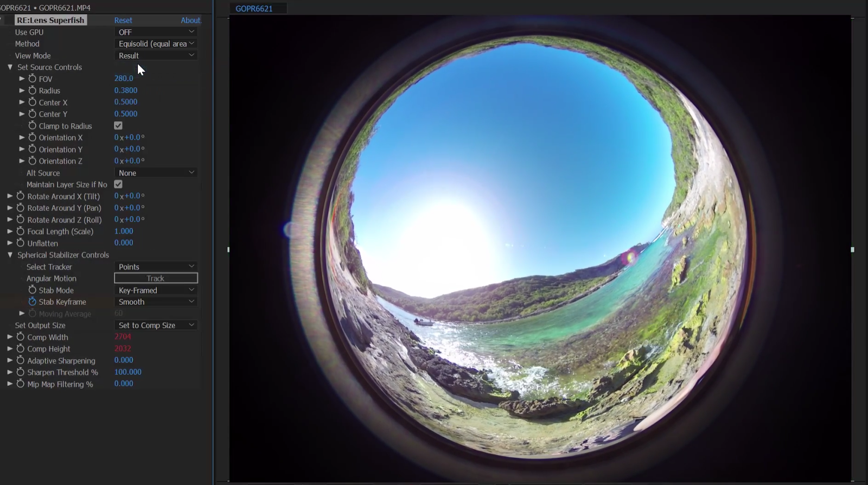This screenshot has width=868, height=485.
Task: Expand the Orientation Z property arrow
Action: pos(22,161)
